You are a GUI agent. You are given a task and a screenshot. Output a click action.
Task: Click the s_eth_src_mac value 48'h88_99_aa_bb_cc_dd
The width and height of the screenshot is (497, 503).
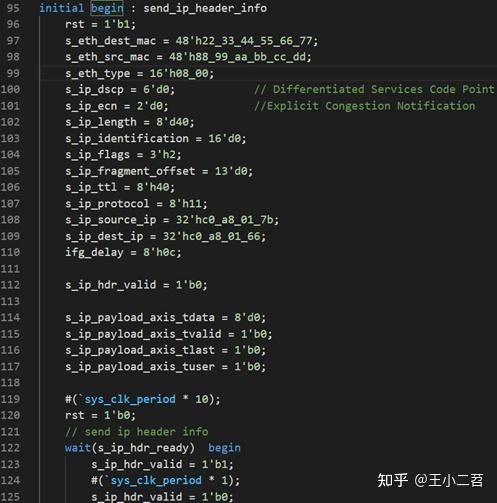[x=240, y=57]
